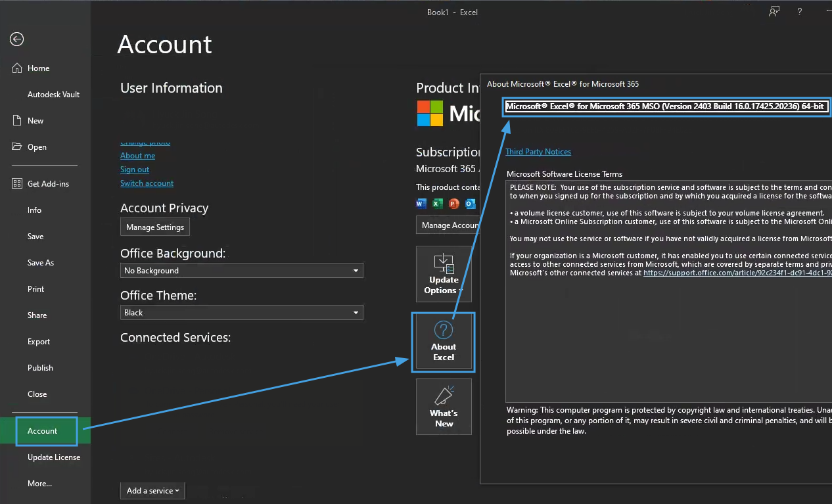Click the Get Add-ins grid icon

pyautogui.click(x=17, y=184)
